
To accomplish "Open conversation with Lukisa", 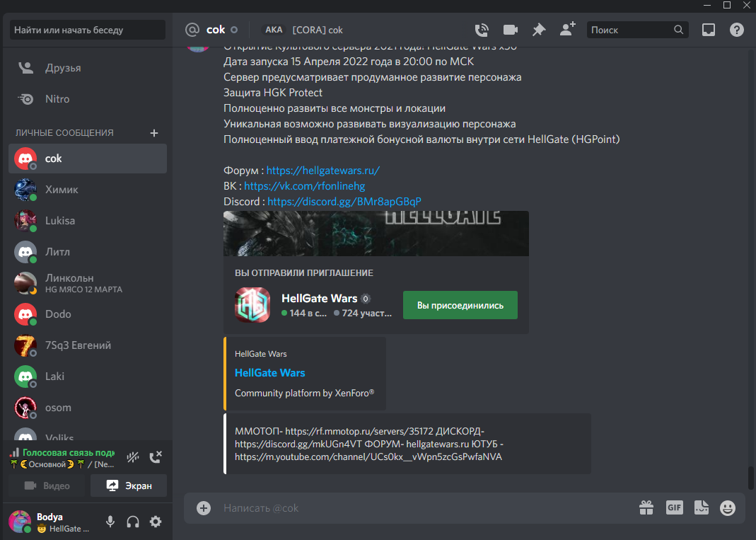I will pos(88,221).
